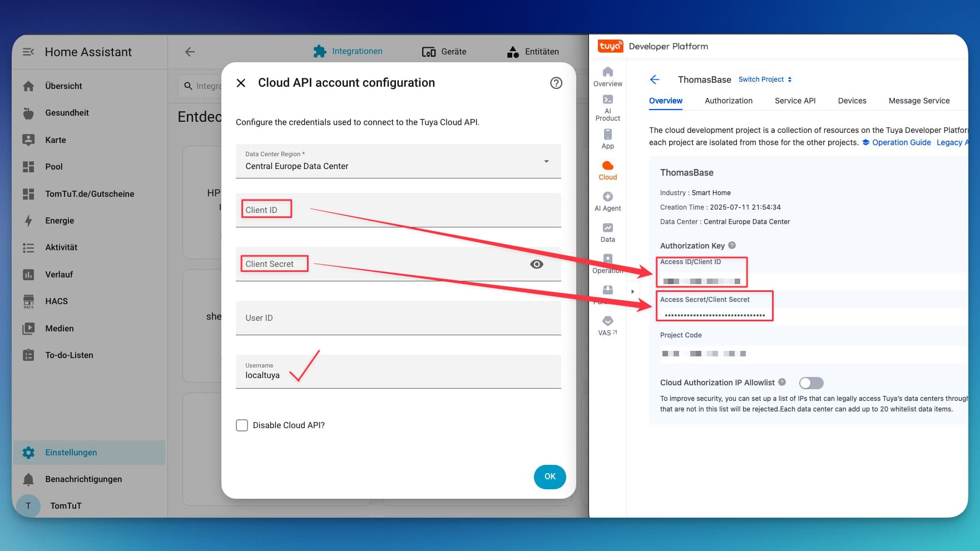980x551 pixels.
Task: Switch to the Authorization tab
Action: tap(728, 101)
